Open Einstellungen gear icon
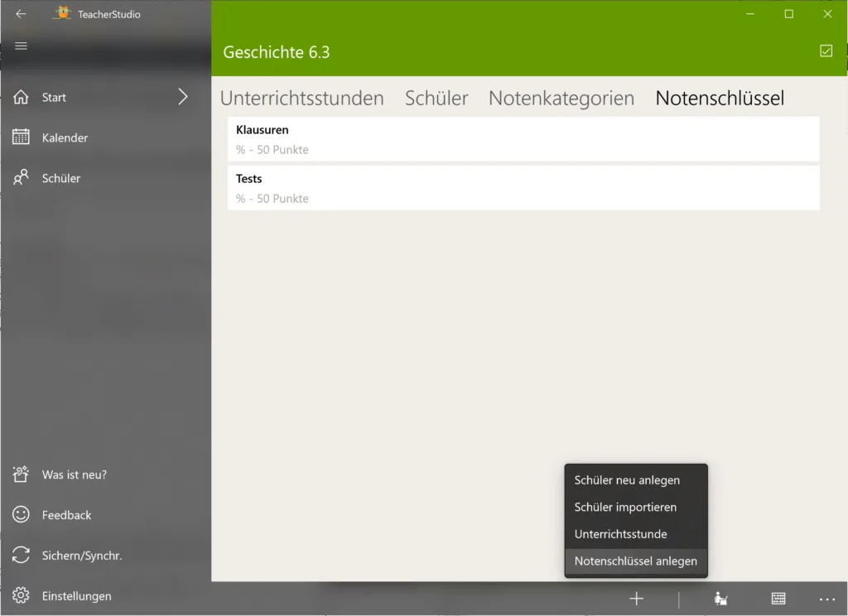The width and height of the screenshot is (848, 616). [21, 595]
